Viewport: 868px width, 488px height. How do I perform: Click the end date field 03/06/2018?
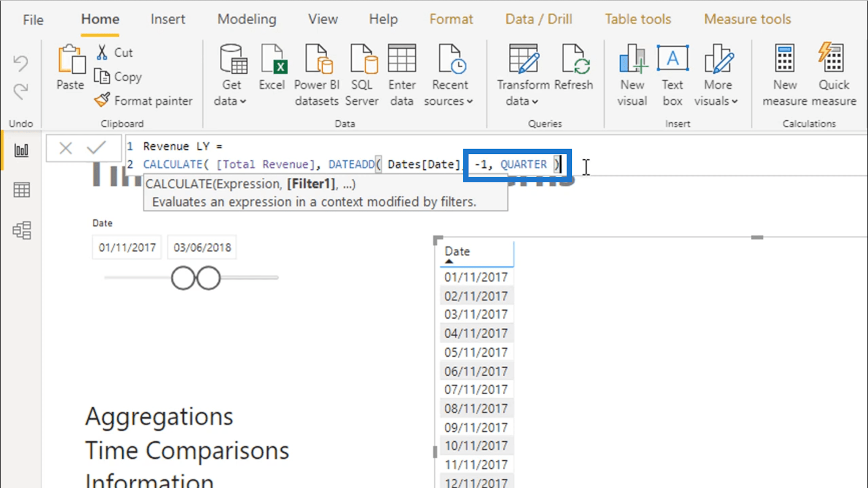[202, 248]
